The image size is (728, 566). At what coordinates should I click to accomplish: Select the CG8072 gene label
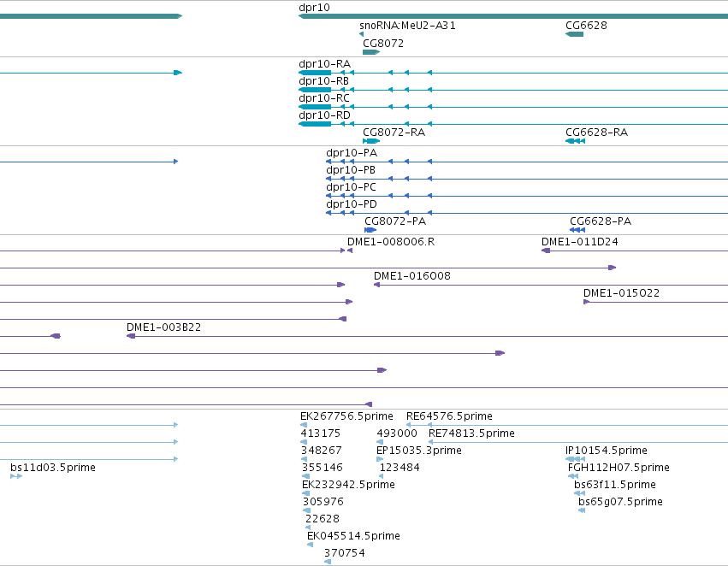[x=383, y=44]
